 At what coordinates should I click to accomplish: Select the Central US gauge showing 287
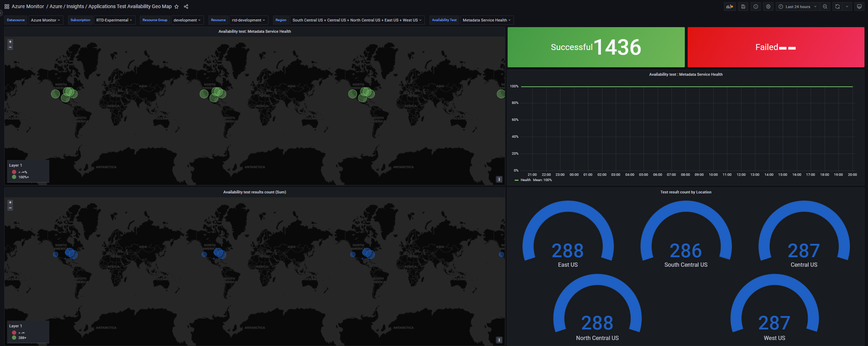[x=804, y=234]
